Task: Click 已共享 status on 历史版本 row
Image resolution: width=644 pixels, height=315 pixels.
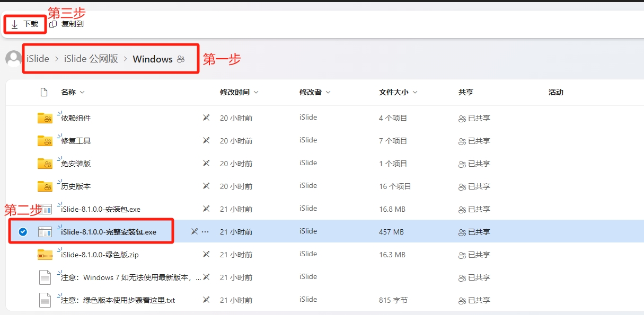Action: [474, 186]
